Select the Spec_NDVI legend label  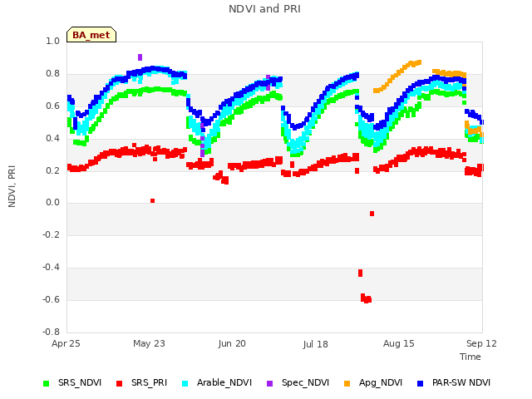point(305,382)
